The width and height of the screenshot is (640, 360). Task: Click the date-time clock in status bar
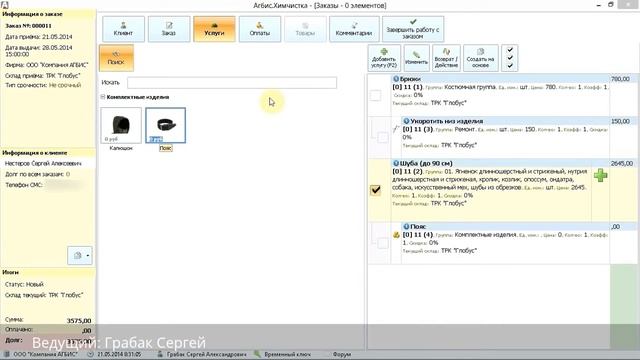119,354
